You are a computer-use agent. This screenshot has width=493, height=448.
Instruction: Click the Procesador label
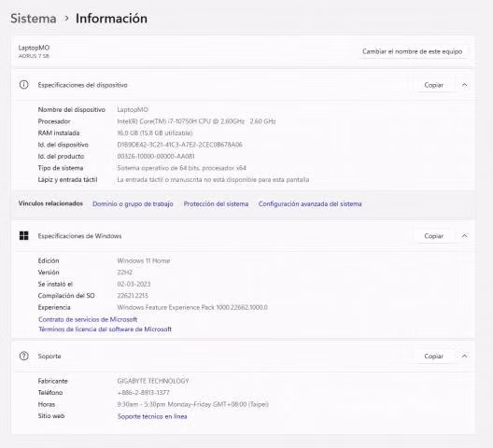54,121
